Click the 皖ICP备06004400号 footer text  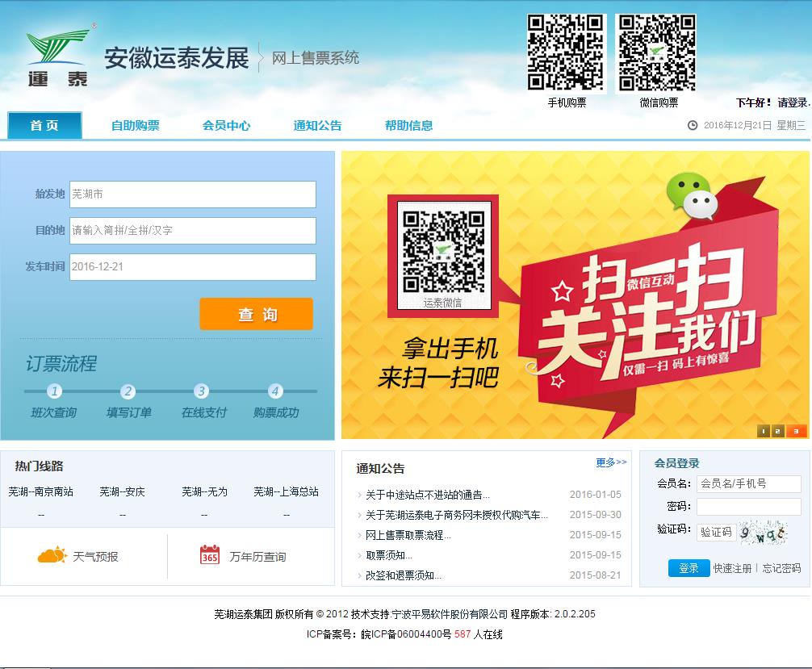coord(406,634)
